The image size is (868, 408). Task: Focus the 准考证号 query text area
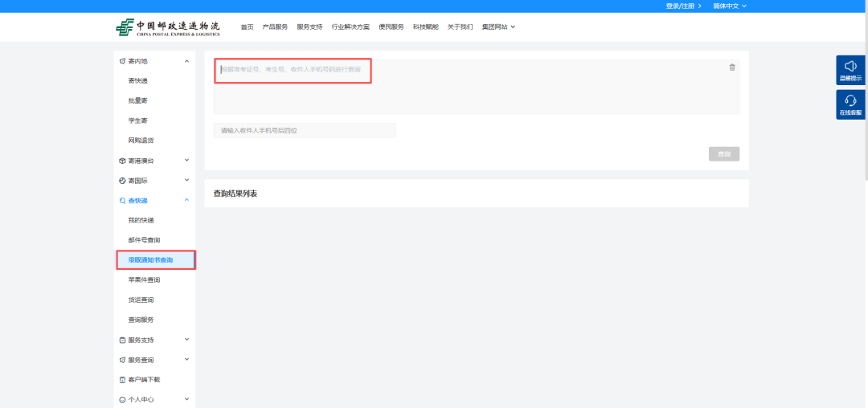click(x=477, y=87)
